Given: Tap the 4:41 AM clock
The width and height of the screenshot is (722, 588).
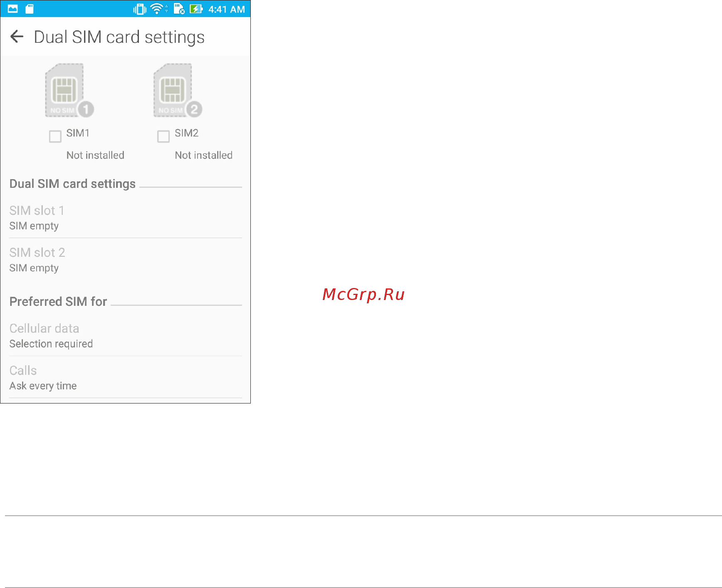Looking at the screenshot, I should [227, 9].
